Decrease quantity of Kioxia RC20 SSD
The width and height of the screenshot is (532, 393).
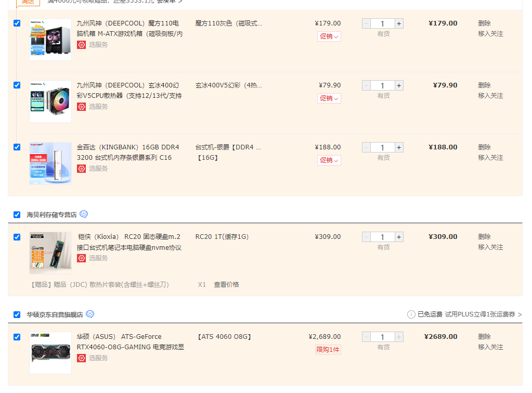point(367,237)
